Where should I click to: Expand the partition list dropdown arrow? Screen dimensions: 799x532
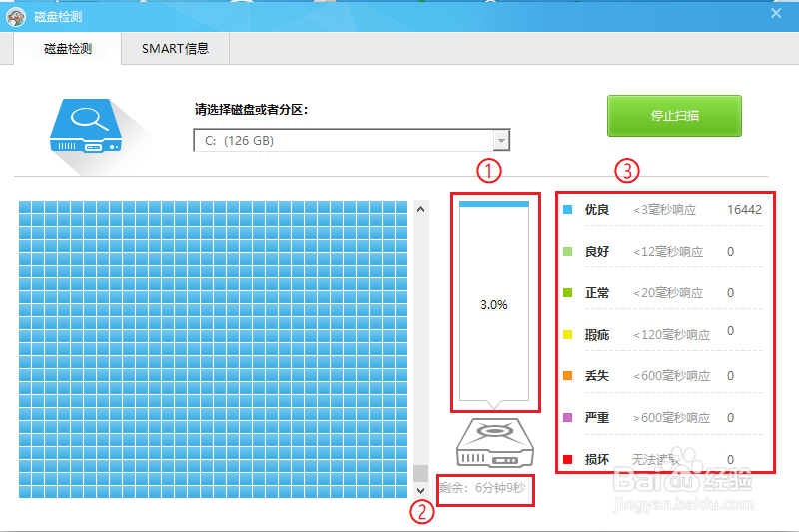[502, 141]
